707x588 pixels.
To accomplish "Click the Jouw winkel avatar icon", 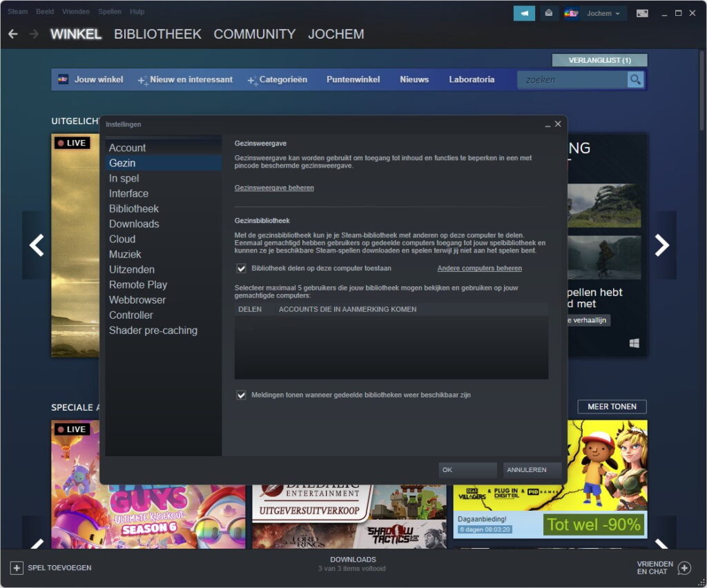I will coord(63,79).
